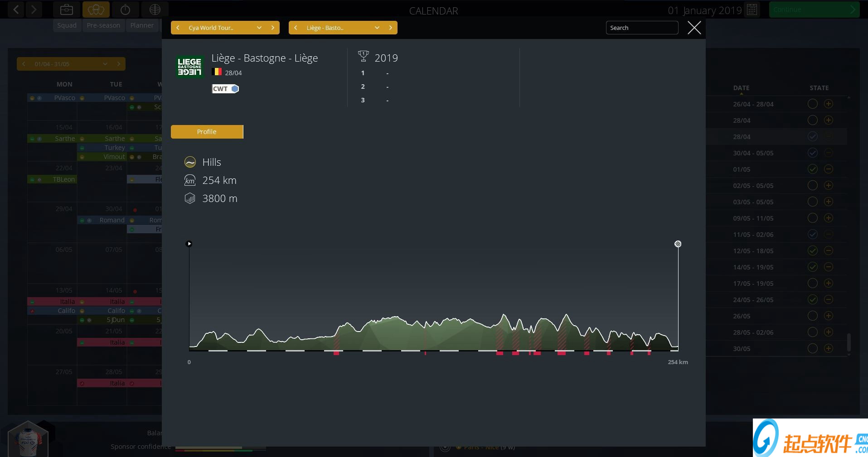Sort by the DATE column header
This screenshot has height=457, width=868.
click(741, 88)
